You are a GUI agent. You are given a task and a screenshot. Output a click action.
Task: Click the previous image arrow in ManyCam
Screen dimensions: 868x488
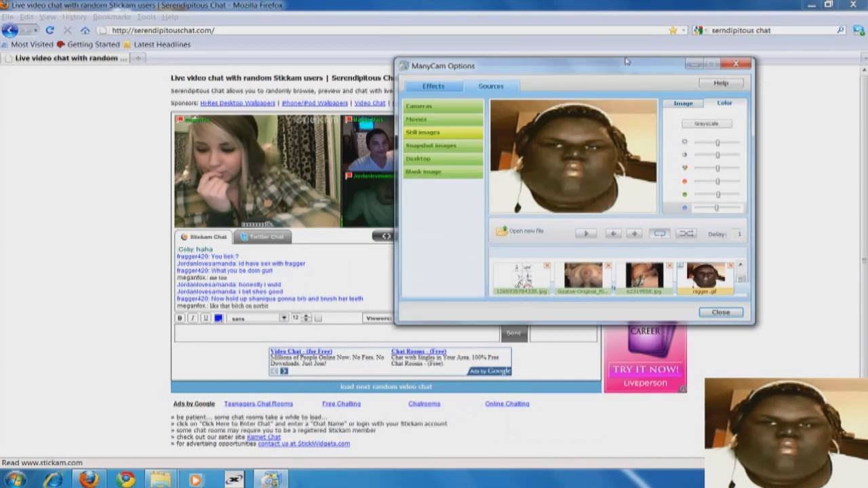tap(612, 233)
